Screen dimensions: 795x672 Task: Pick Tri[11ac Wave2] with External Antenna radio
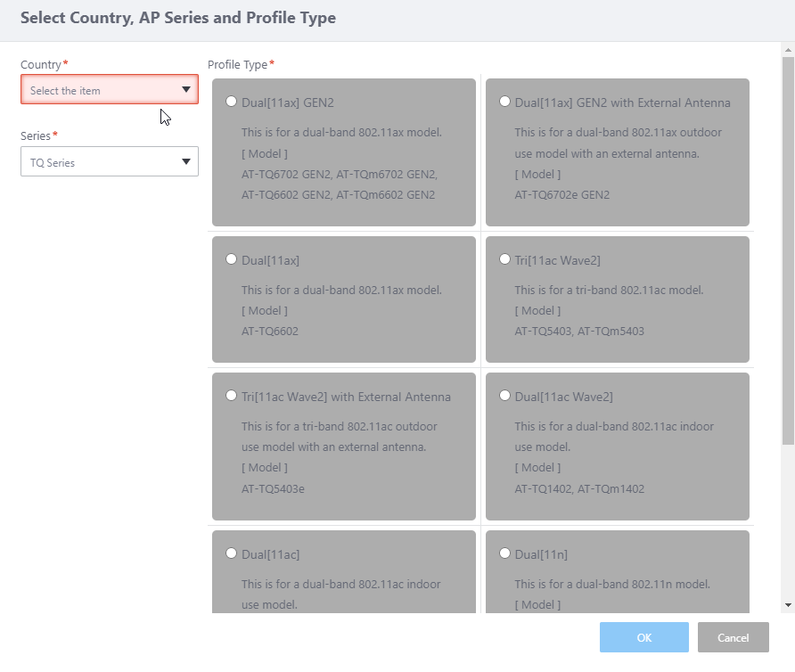pyautogui.click(x=232, y=396)
